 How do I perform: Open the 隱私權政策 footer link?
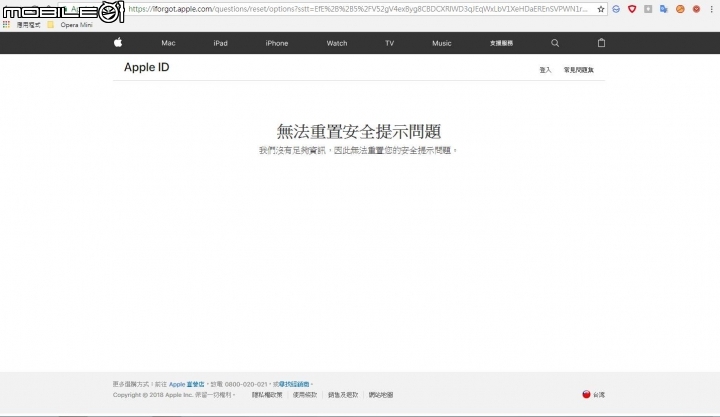point(267,394)
